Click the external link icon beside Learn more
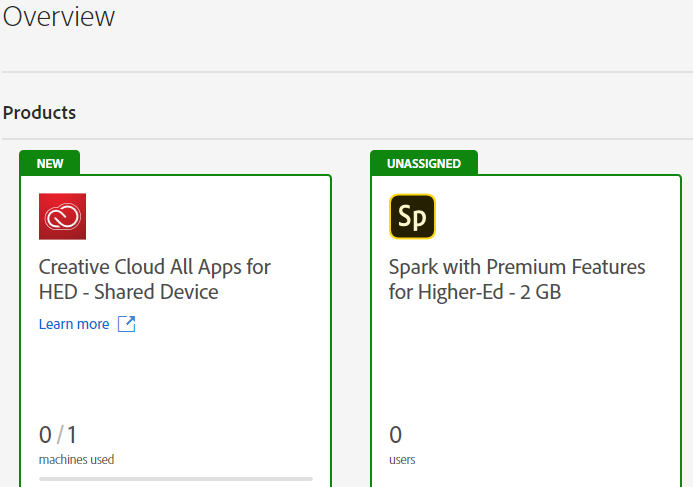 click(x=126, y=324)
